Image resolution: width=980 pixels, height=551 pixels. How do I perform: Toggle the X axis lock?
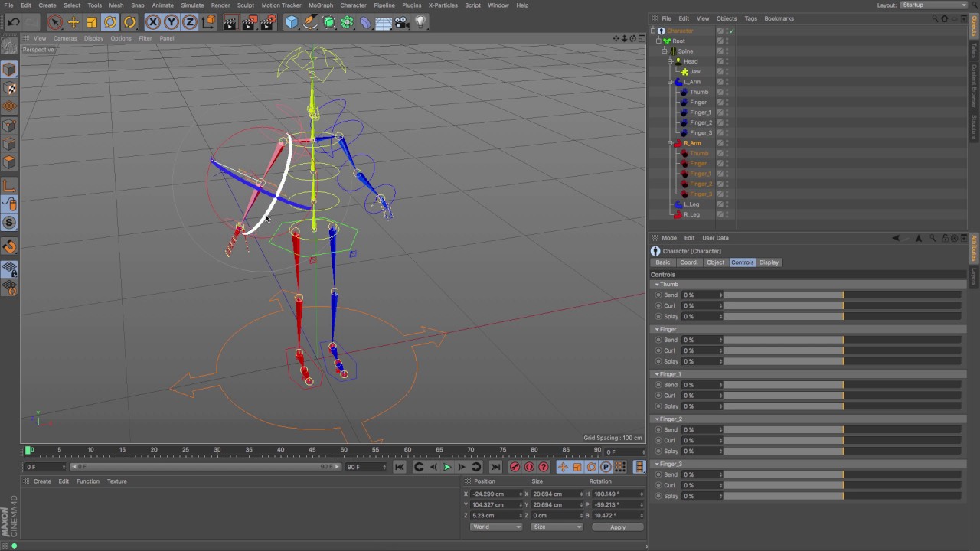click(x=153, y=22)
